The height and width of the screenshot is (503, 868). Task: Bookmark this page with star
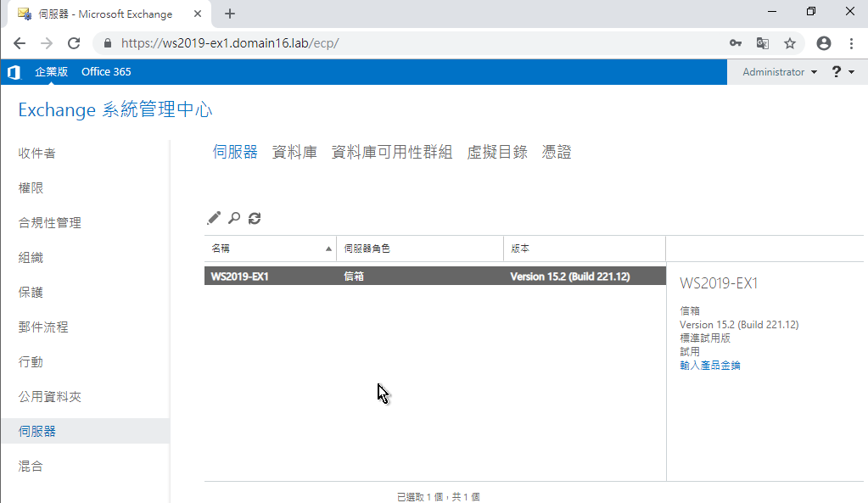[x=790, y=43]
